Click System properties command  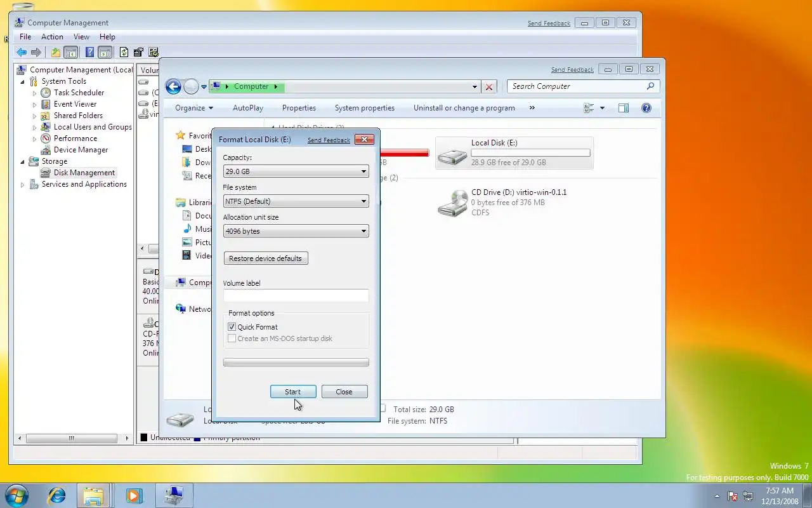365,108
